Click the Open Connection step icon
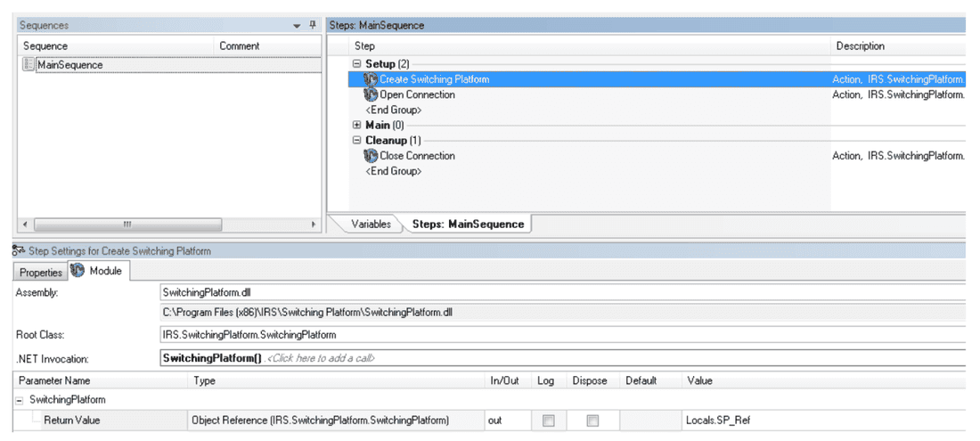Screen dimensions: 980x441 pos(371,95)
